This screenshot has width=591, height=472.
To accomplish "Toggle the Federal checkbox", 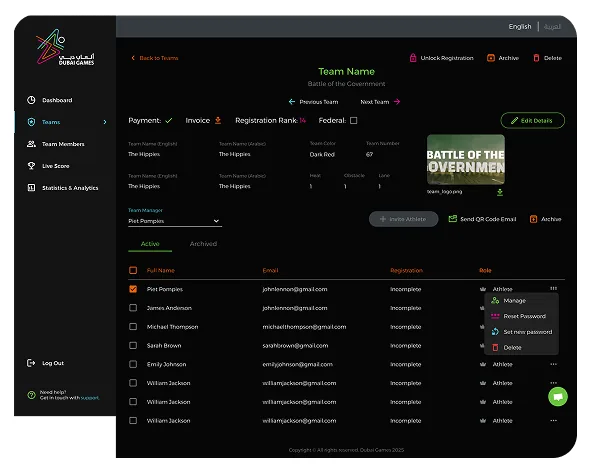I will point(354,120).
